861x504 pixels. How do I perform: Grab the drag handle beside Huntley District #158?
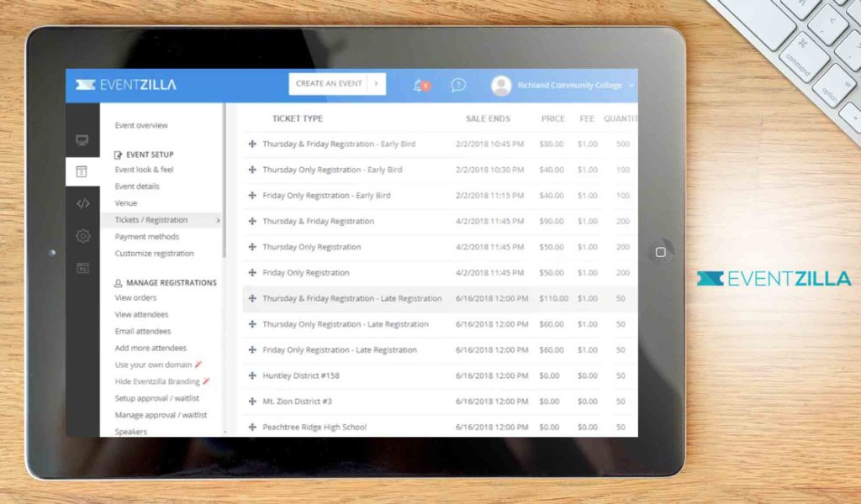pos(251,375)
